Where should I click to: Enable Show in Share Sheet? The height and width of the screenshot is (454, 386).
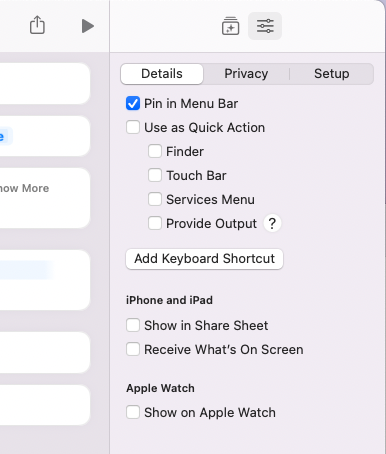tap(133, 325)
